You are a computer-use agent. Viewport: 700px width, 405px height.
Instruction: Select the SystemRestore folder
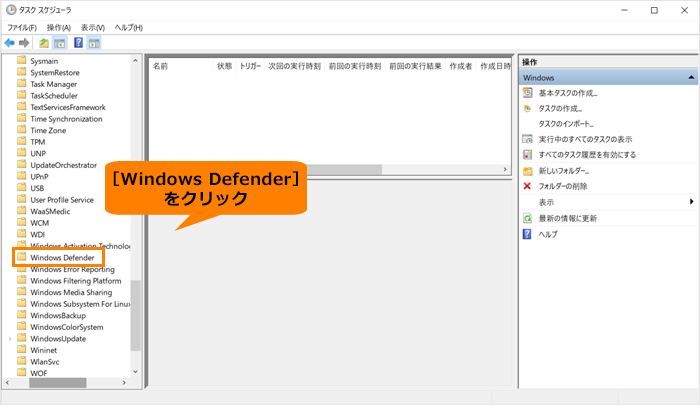tap(55, 73)
